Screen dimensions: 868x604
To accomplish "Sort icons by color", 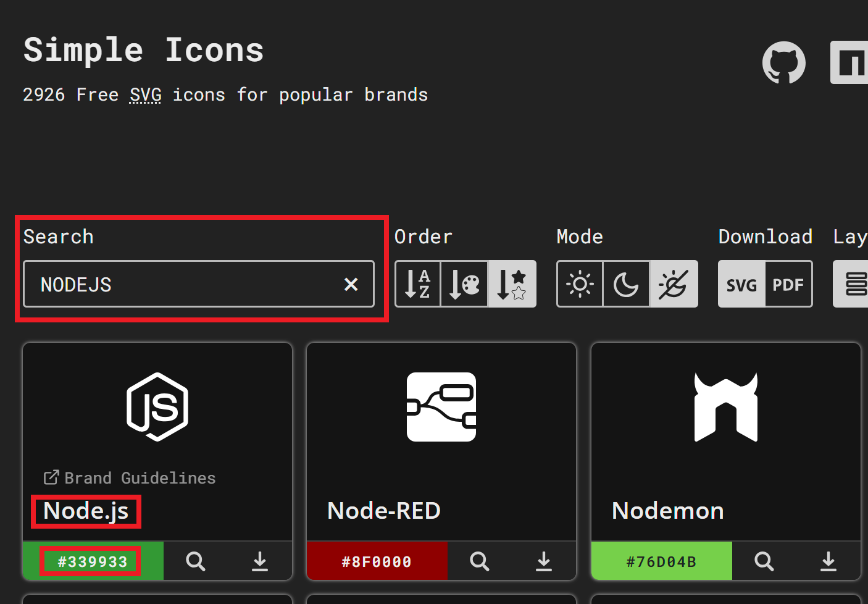I will click(464, 284).
